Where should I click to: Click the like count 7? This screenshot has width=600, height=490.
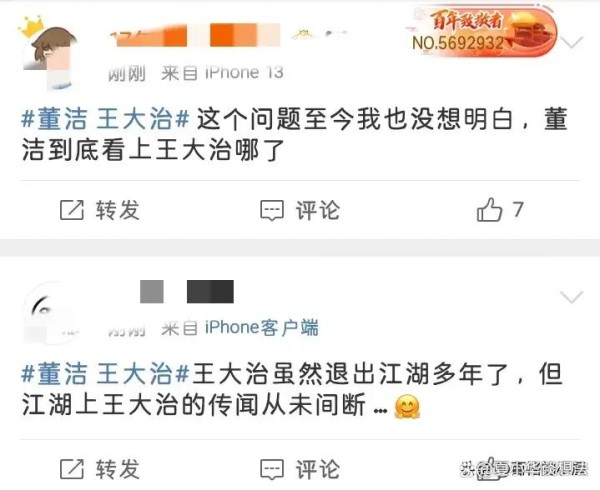click(518, 210)
